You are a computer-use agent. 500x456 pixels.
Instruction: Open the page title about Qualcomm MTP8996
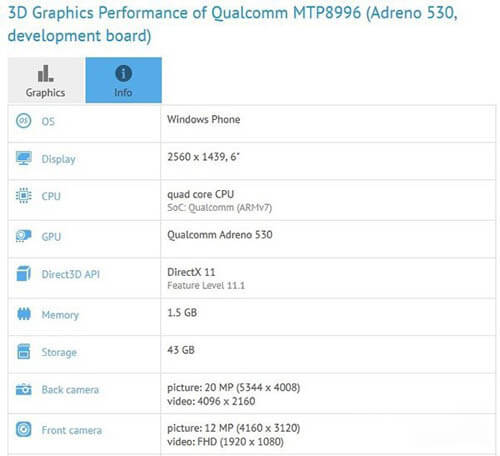pos(233,24)
